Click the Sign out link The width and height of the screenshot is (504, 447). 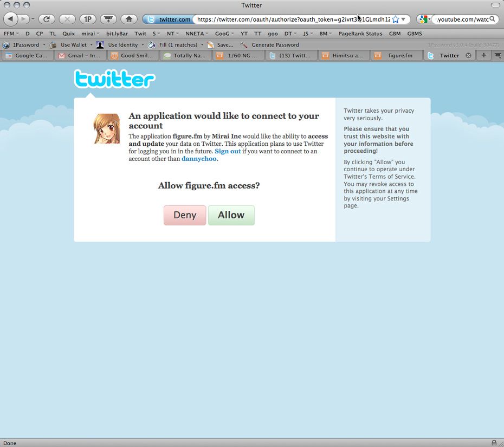point(228,151)
